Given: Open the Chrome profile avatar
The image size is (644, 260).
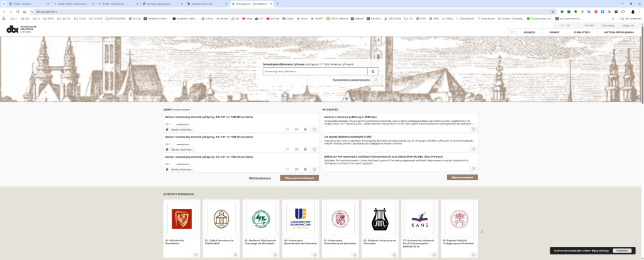Looking at the screenshot, I should pos(633,12).
